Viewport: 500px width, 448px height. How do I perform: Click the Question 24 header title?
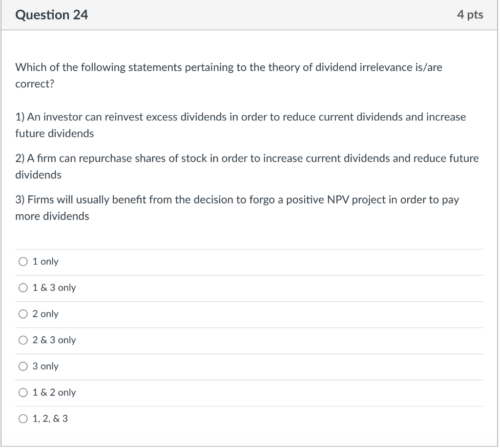tap(52, 15)
